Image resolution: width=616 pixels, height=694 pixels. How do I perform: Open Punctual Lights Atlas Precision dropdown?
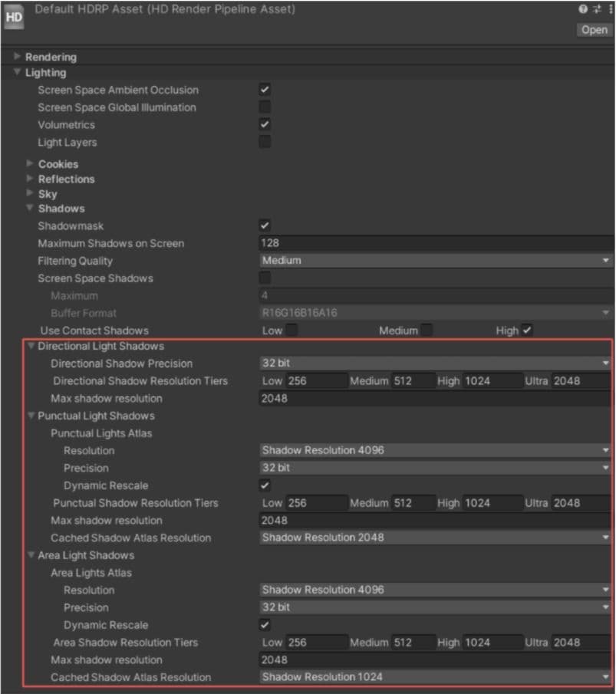click(x=435, y=468)
